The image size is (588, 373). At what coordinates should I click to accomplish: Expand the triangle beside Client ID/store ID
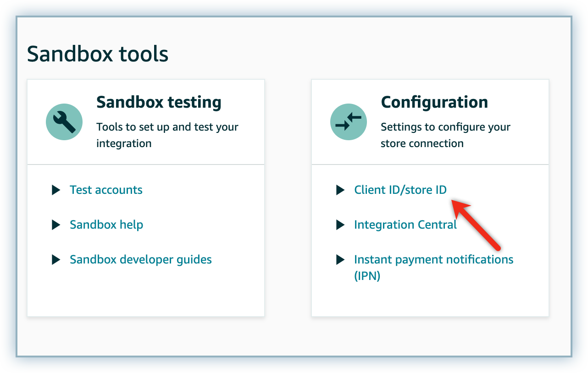340,190
